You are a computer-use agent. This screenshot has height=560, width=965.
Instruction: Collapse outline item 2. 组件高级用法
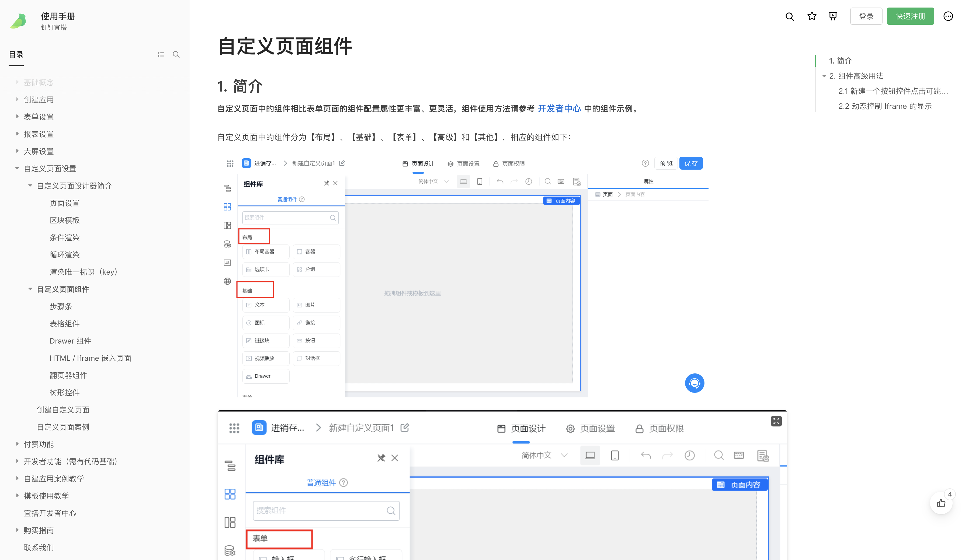[824, 76]
